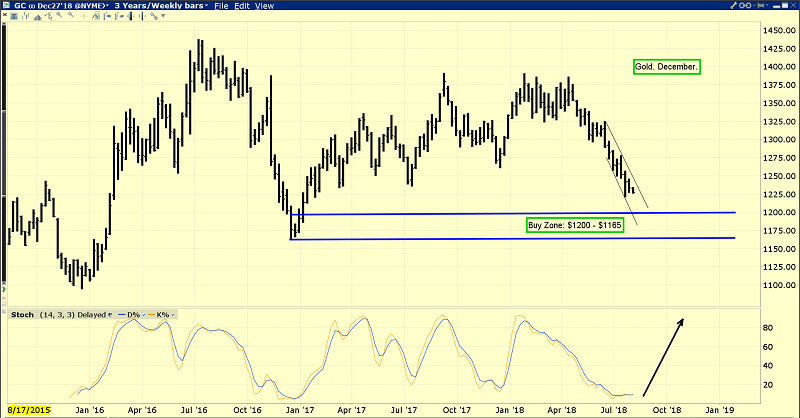Toggle the D% line checkbox

143,315
